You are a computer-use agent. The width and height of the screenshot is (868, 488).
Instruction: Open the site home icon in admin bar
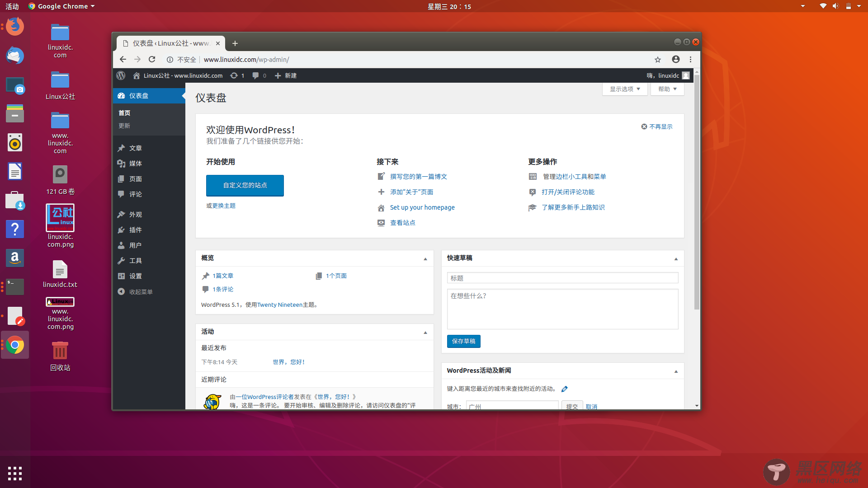(x=136, y=75)
